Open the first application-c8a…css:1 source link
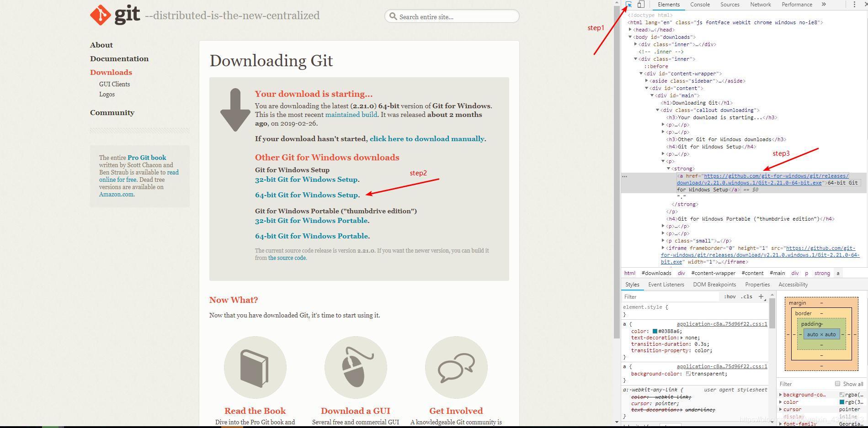 722,324
